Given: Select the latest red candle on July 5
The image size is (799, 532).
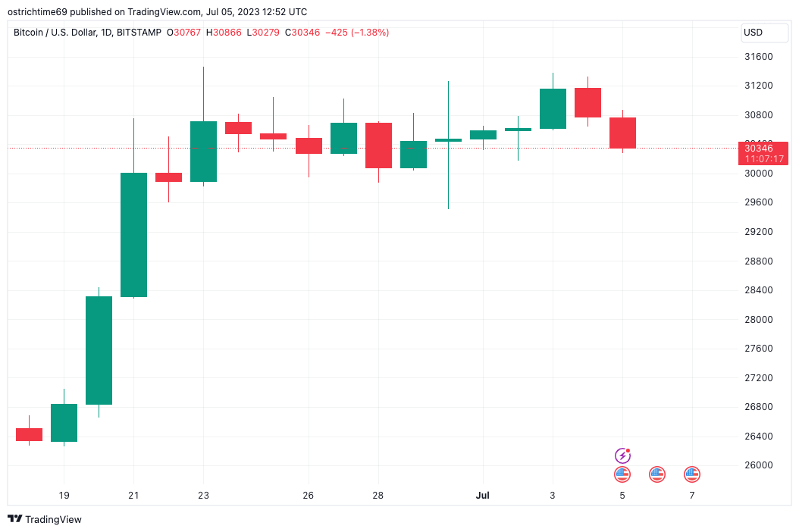Looking at the screenshot, I should [622, 133].
